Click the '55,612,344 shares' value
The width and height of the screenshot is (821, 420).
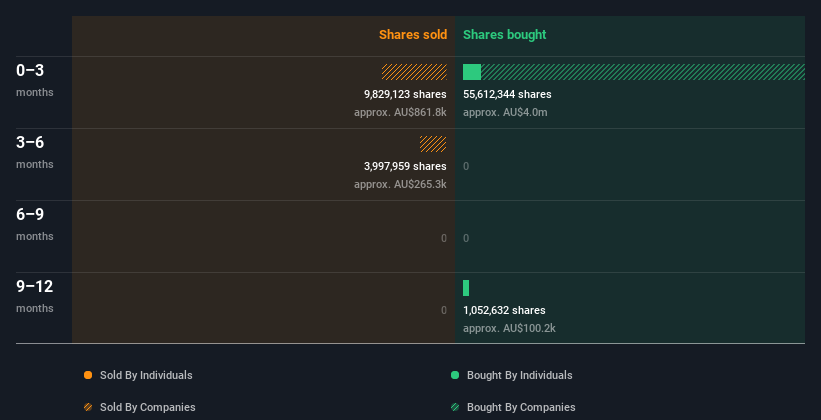point(507,94)
